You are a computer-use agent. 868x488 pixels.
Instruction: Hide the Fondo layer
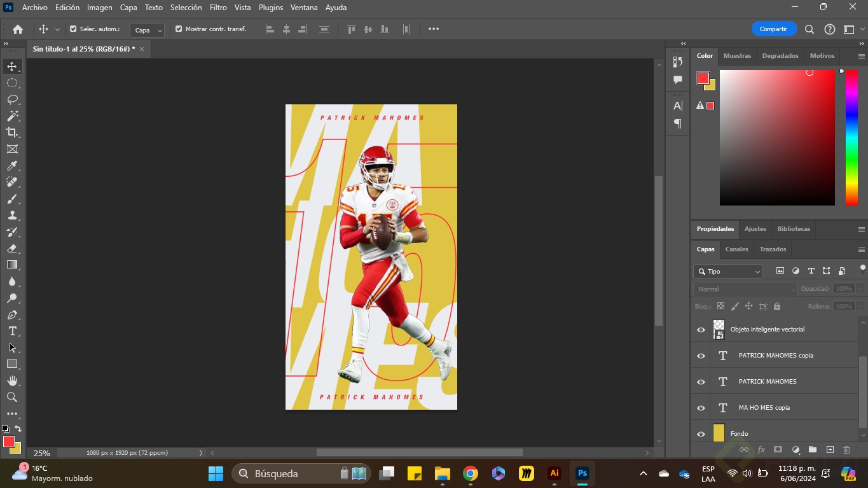click(x=701, y=434)
